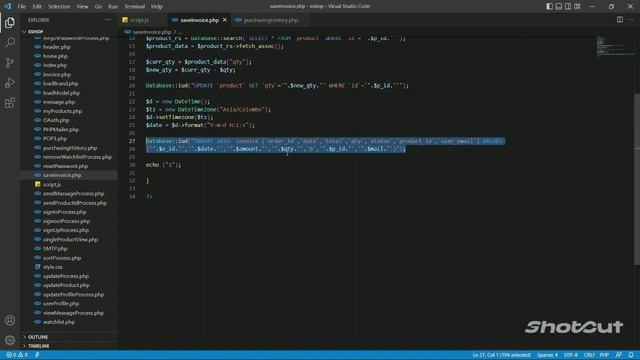The width and height of the screenshot is (640, 360).
Task: Open home.php in the explorer
Action: pyautogui.click(x=56, y=56)
